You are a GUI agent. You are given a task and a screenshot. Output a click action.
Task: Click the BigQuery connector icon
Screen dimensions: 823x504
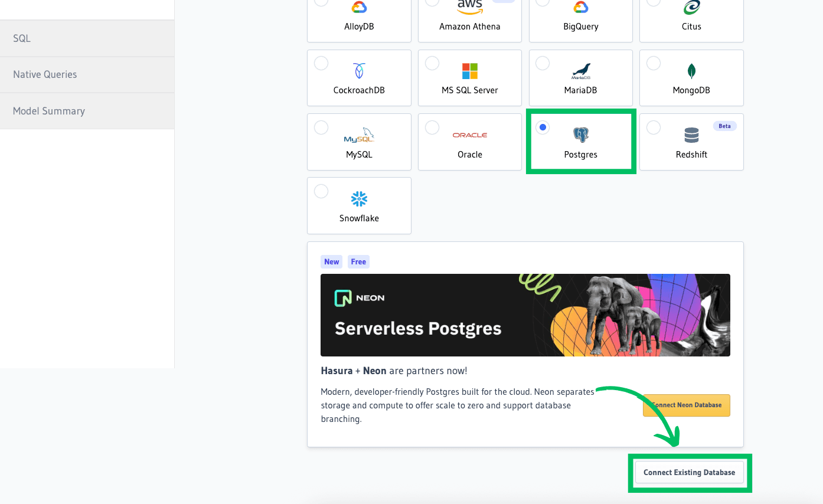tap(580, 7)
